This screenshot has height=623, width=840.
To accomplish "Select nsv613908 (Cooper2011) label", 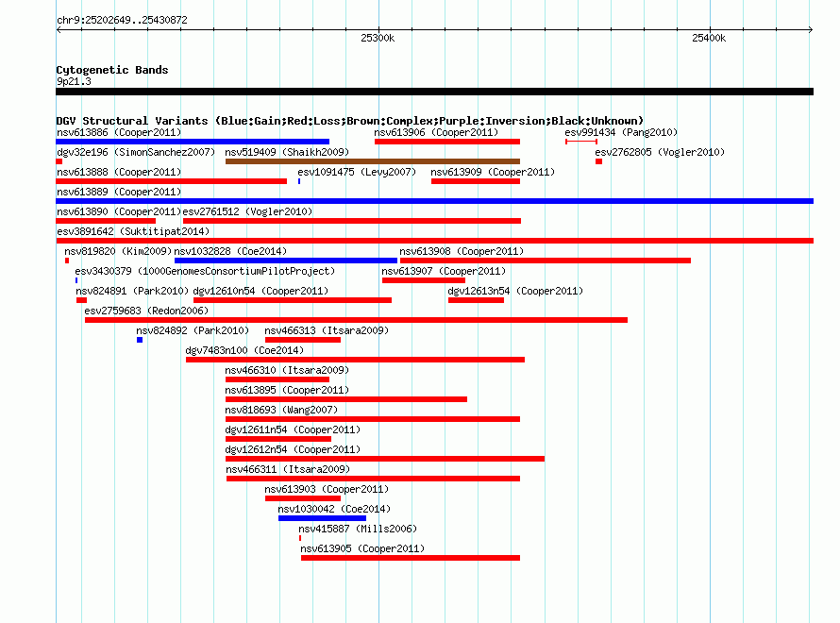I will tap(462, 251).
